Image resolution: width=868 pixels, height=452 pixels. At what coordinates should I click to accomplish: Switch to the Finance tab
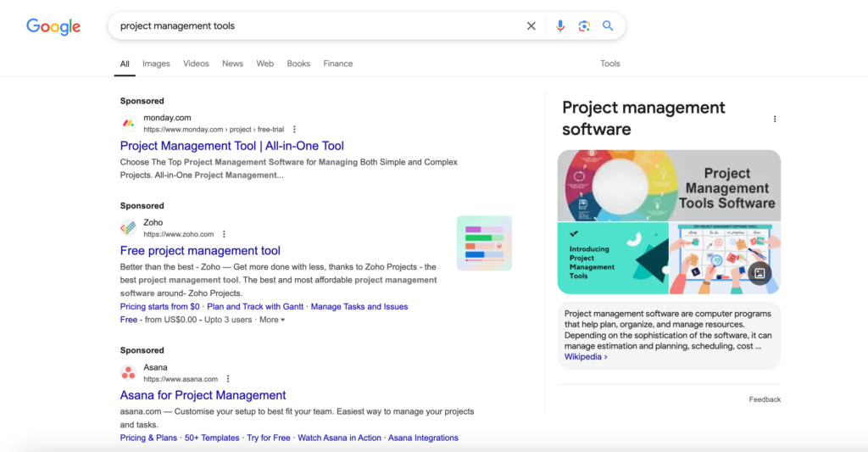(x=337, y=64)
